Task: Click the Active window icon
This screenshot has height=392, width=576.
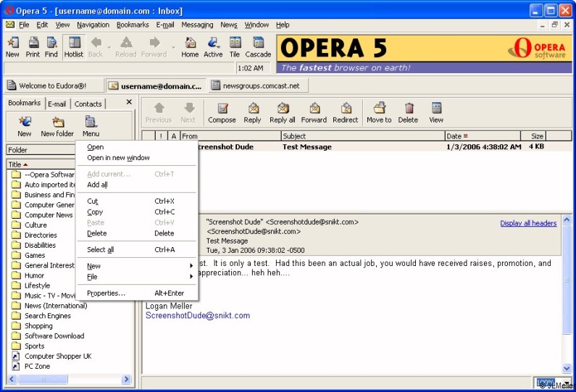Action: coord(213,46)
